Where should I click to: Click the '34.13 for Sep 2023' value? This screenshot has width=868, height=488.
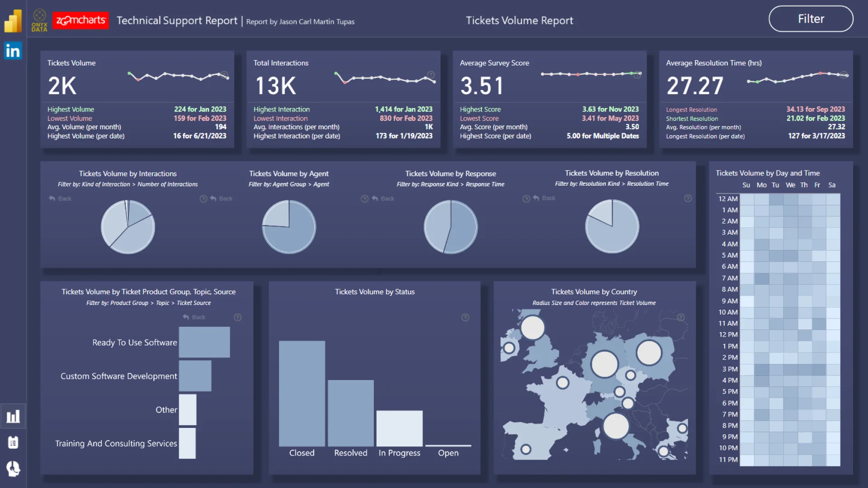(816, 109)
